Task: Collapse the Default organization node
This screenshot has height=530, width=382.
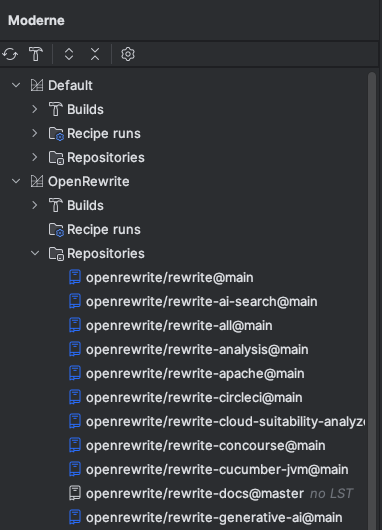Action: click(x=16, y=85)
